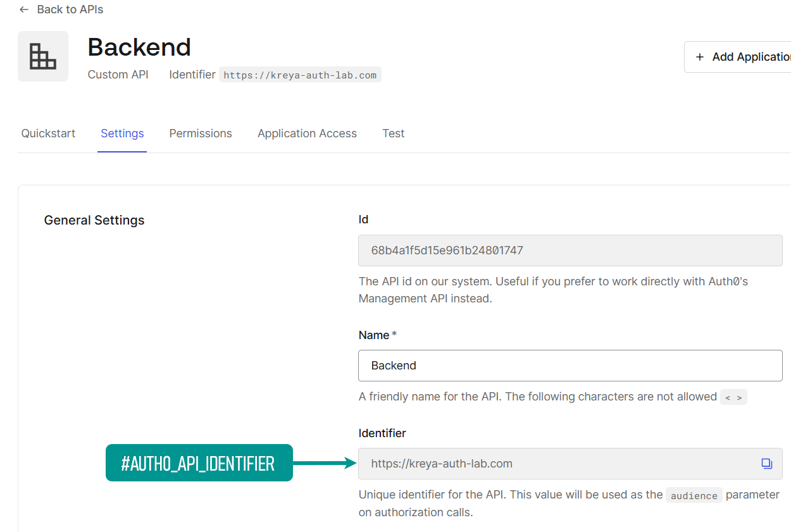Click the large Backend page title
This screenshot has height=532, width=791.
coord(139,47)
